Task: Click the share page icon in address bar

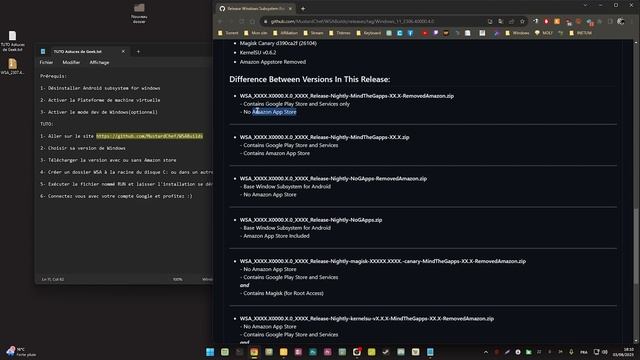Action: point(511,21)
